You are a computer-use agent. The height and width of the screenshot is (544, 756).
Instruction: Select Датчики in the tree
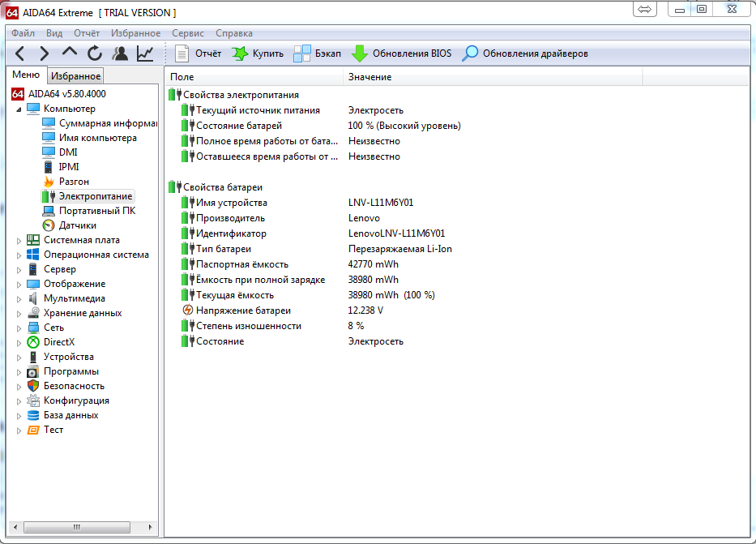point(77,225)
